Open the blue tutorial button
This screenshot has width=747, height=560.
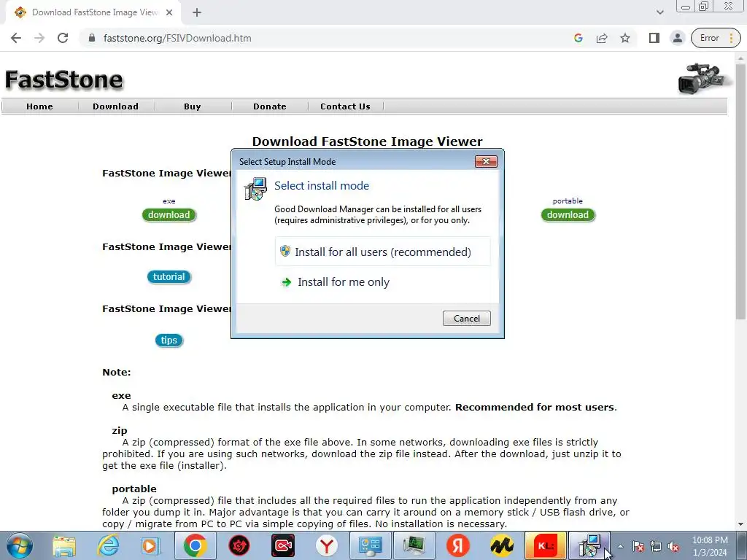pyautogui.click(x=169, y=276)
